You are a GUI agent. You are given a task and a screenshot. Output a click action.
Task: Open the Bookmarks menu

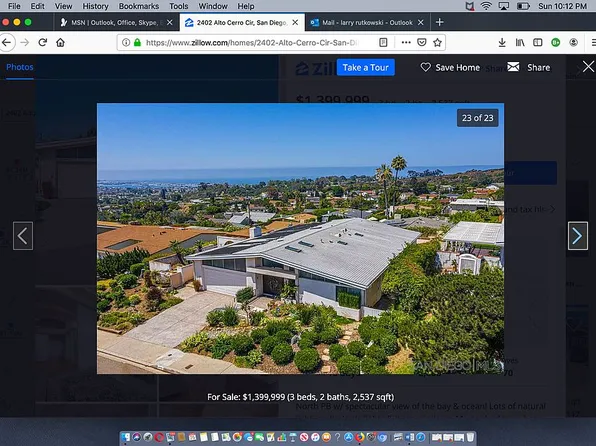click(139, 6)
